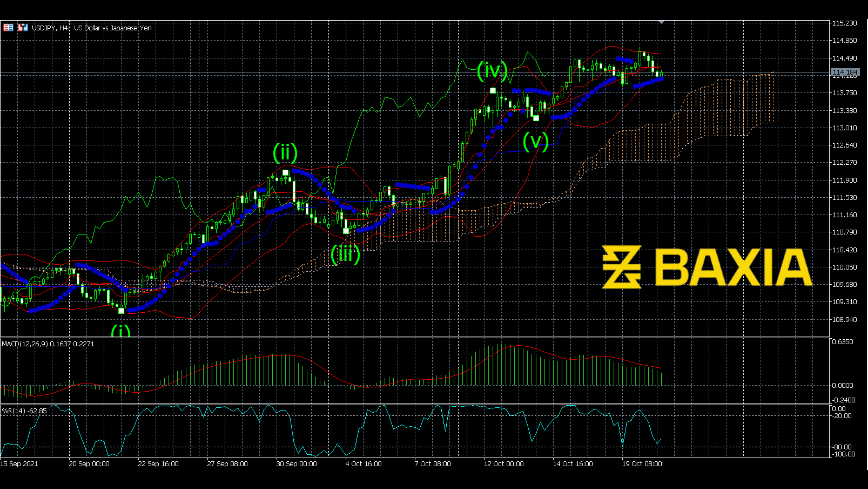Click the MACD scale value -0.2480
Viewport: 868px width, 489px height.
[843, 400]
